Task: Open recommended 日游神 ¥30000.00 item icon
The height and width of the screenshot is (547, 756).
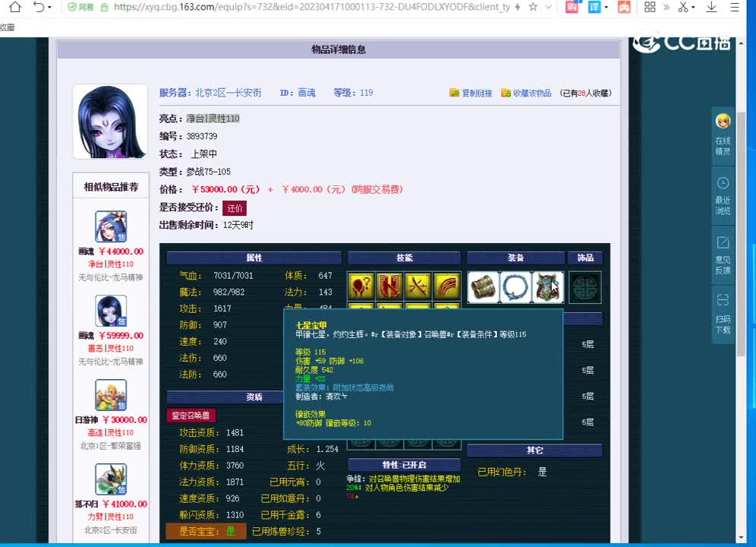Action: [x=111, y=395]
